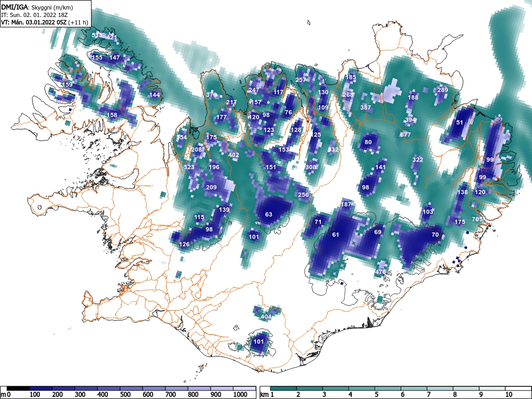Screen dimensions: 532x399
Task: Click the DMI/IGA Skyggni (m/km) title text
Action: coord(37,7)
